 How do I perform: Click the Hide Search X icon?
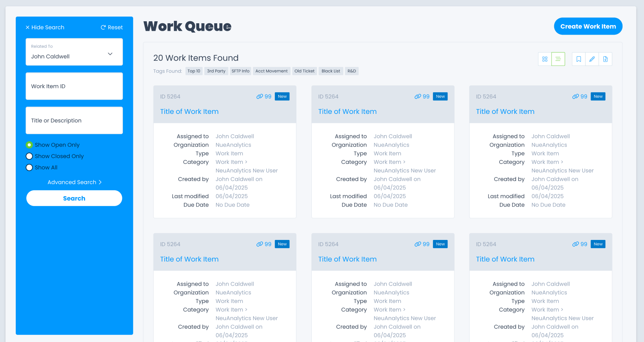[28, 28]
